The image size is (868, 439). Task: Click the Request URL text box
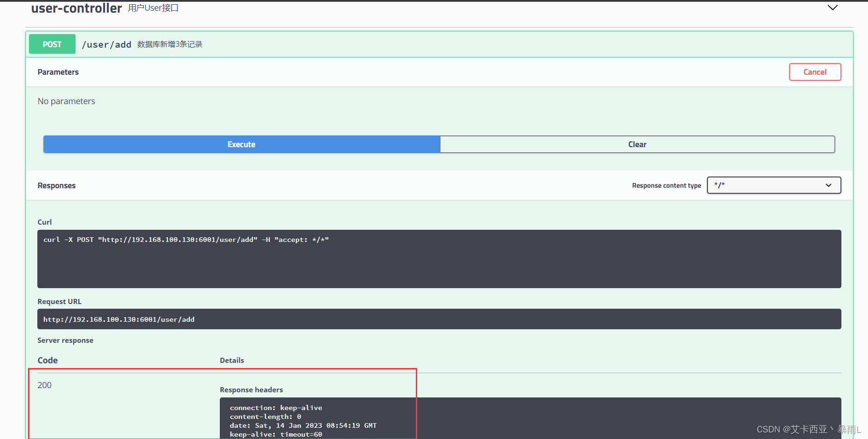point(439,319)
